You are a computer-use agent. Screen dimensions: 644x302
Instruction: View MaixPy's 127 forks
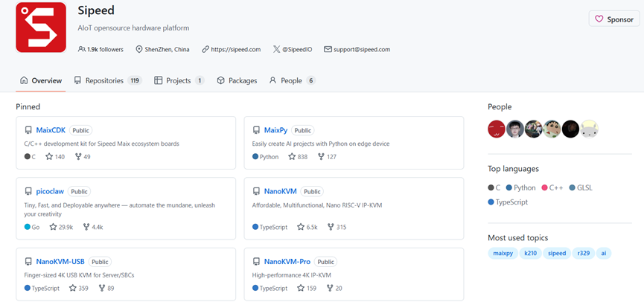coord(327,157)
